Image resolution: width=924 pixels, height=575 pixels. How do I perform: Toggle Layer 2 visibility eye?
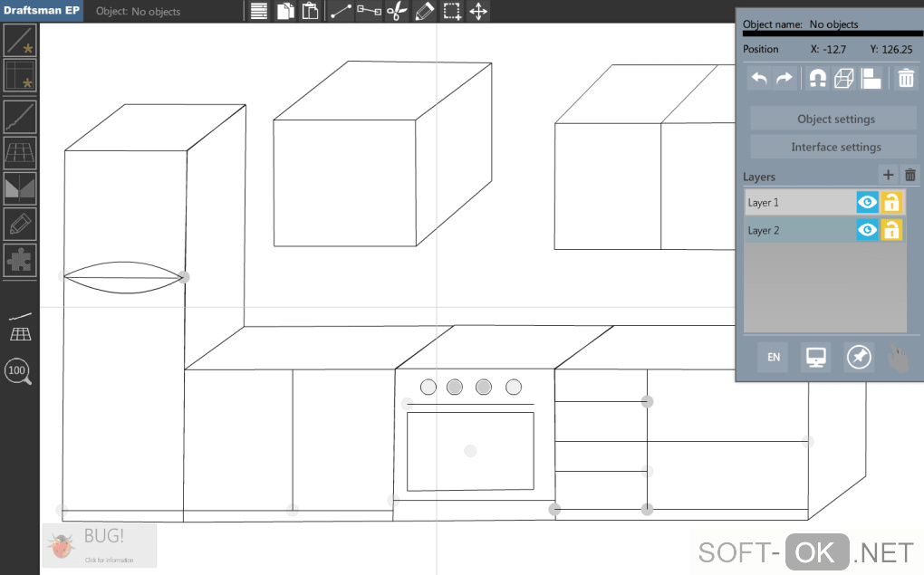click(867, 230)
